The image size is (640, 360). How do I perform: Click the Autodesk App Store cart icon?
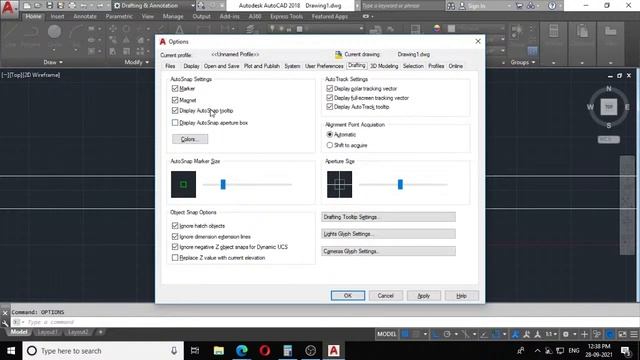point(519,6)
